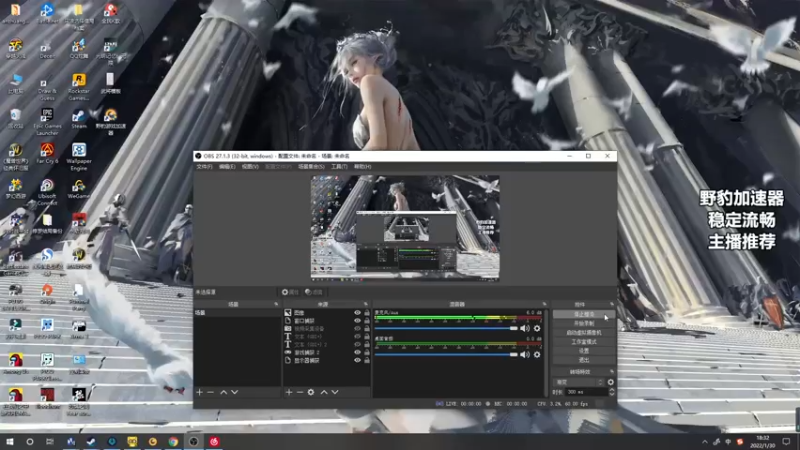
Task: Open source properties gear in the Sources toolbar
Action: pyautogui.click(x=311, y=392)
